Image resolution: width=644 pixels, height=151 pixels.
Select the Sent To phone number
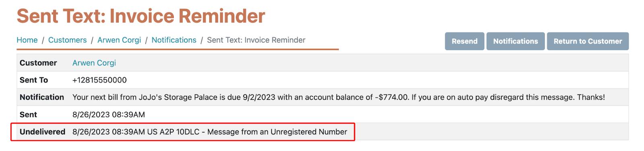(99, 80)
